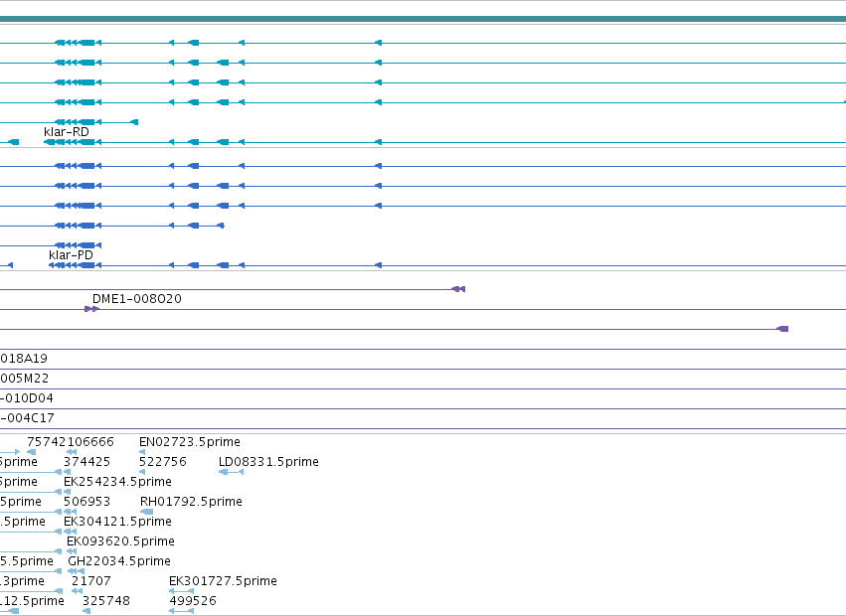Click the 506953 feature label
Viewport: 846px width, 616px height.
point(86,502)
